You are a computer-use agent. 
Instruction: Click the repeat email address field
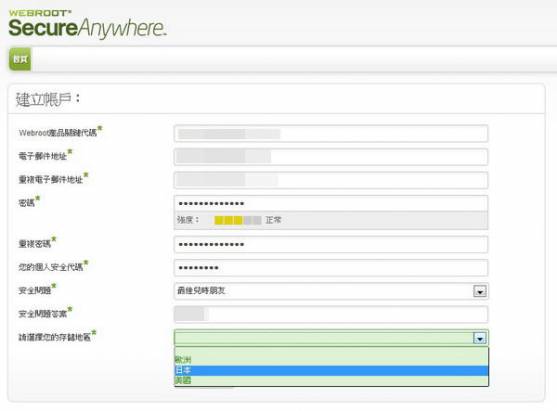[x=331, y=180]
